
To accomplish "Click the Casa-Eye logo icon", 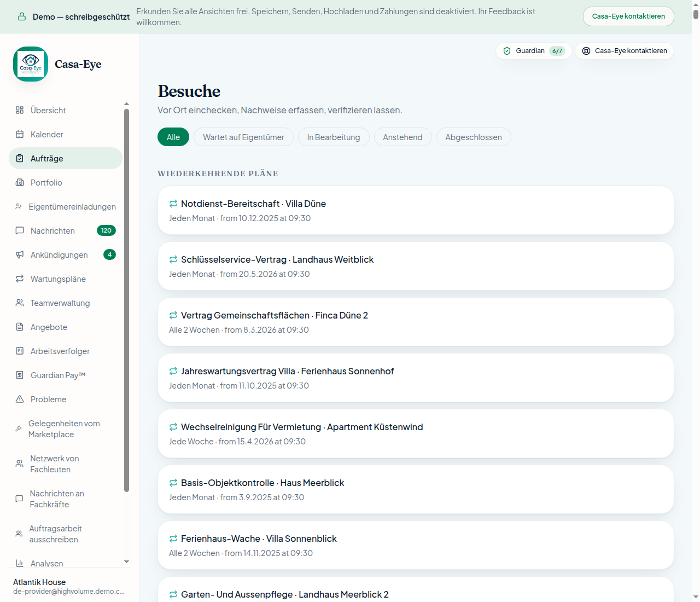I will (x=31, y=64).
